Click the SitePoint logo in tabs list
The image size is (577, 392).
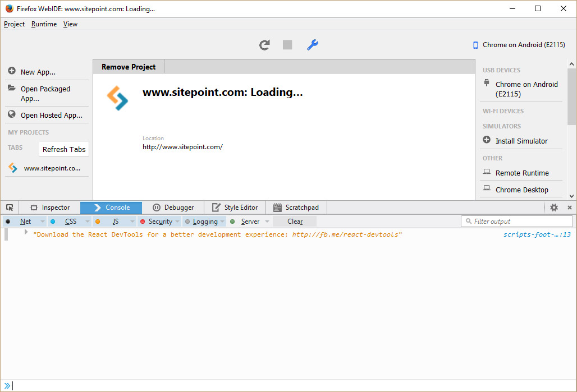(x=13, y=168)
